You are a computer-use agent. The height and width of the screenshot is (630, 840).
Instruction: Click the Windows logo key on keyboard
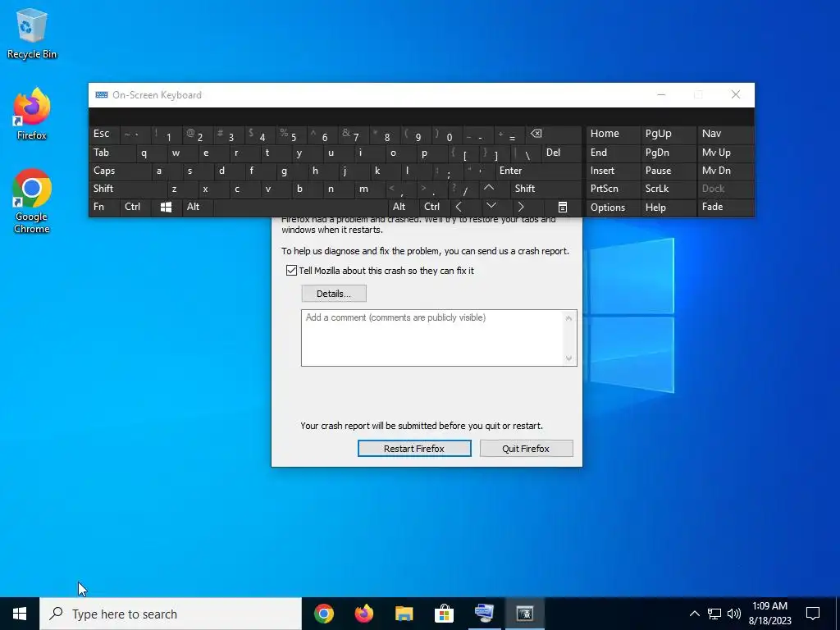tap(166, 208)
